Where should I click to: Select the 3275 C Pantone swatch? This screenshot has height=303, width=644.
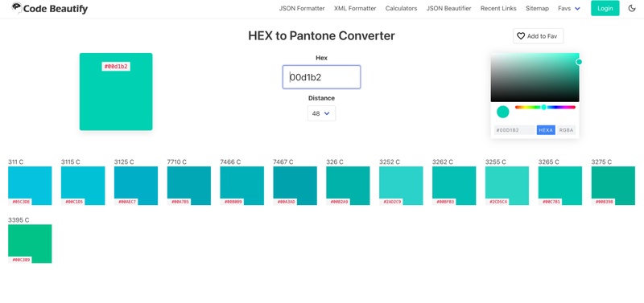[x=613, y=186]
